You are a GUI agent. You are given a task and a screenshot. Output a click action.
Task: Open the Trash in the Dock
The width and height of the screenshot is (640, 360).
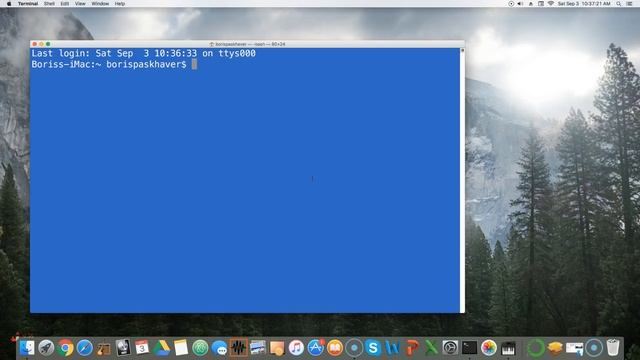tap(613, 348)
